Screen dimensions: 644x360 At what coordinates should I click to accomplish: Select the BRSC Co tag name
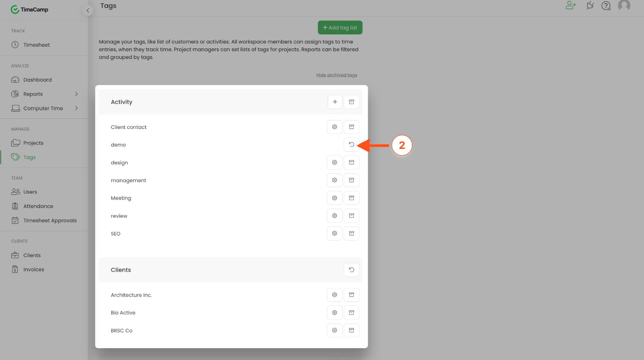click(x=122, y=331)
